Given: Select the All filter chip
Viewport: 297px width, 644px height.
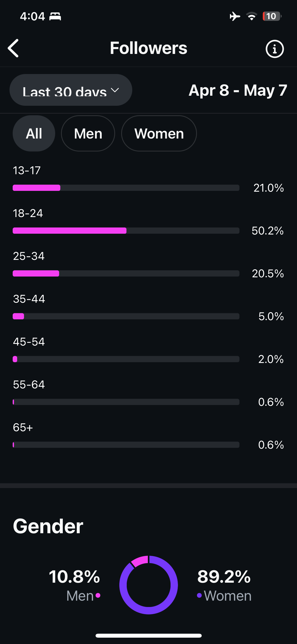Looking at the screenshot, I should pyautogui.click(x=34, y=134).
